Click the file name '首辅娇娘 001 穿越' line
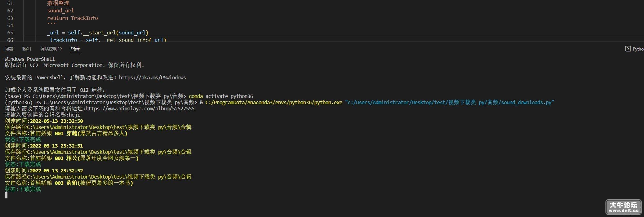 pyautogui.click(x=66, y=133)
